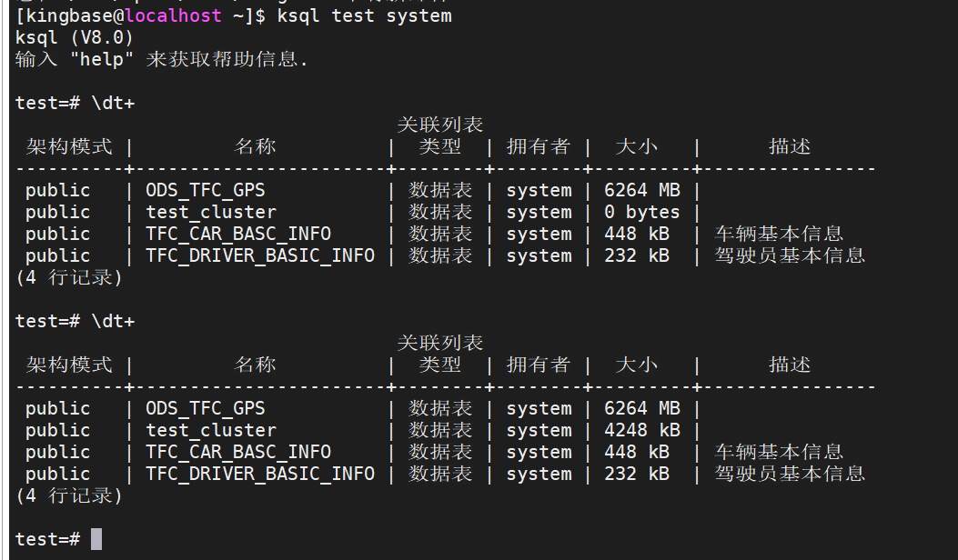Click "localhost" in the shell prompt

coord(177,15)
